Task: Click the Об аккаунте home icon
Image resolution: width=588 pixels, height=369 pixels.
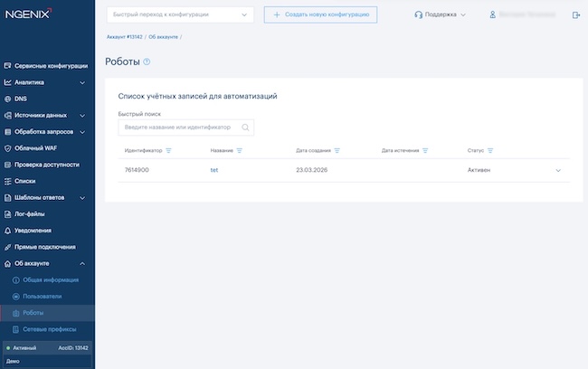Action: pos(7,264)
